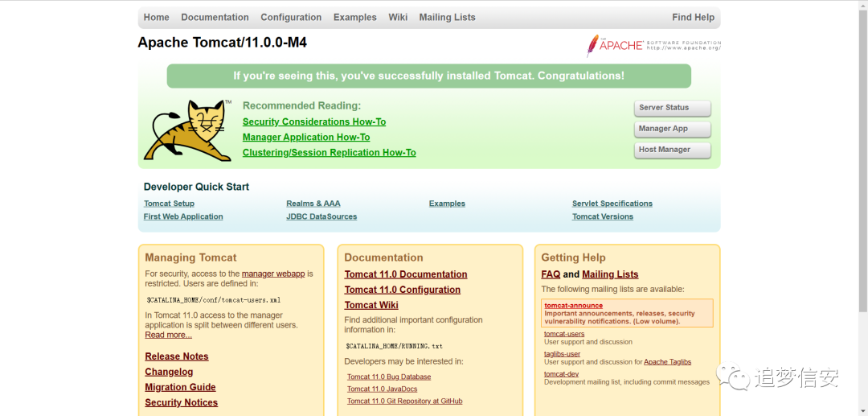Image resolution: width=868 pixels, height=416 pixels.
Task: Open Tomcat 11.0 JavaDocs link
Action: (382, 389)
